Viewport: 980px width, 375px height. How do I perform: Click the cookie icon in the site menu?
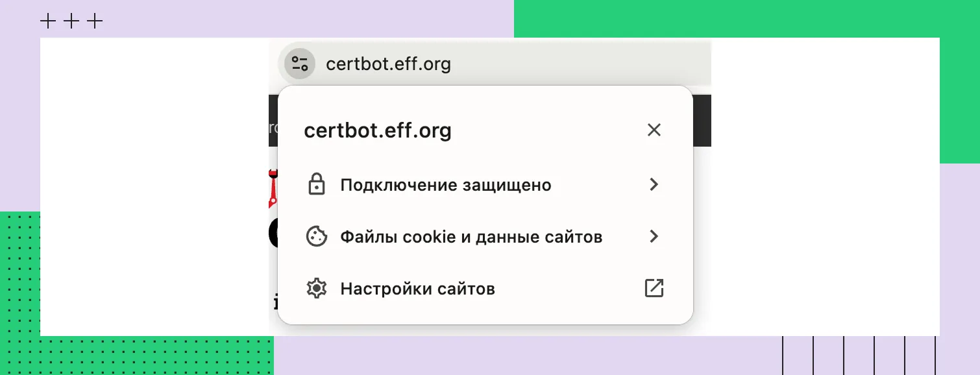tap(317, 236)
